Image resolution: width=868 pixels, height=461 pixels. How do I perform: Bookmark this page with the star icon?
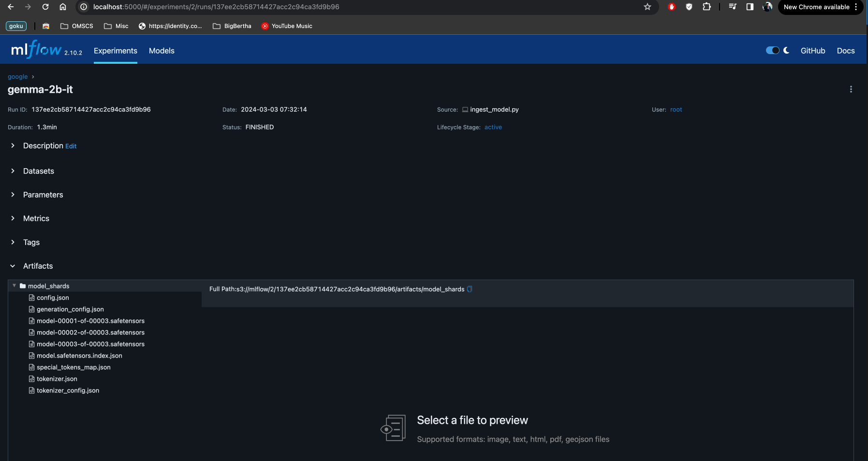647,7
